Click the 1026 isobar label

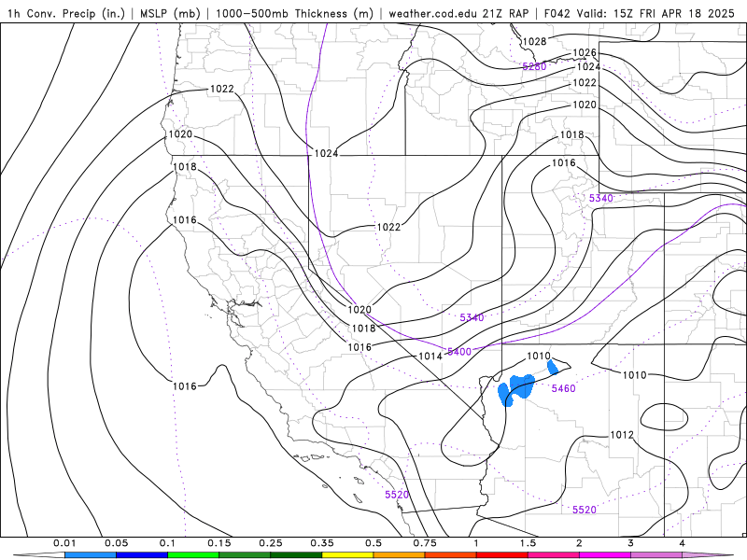pos(585,52)
